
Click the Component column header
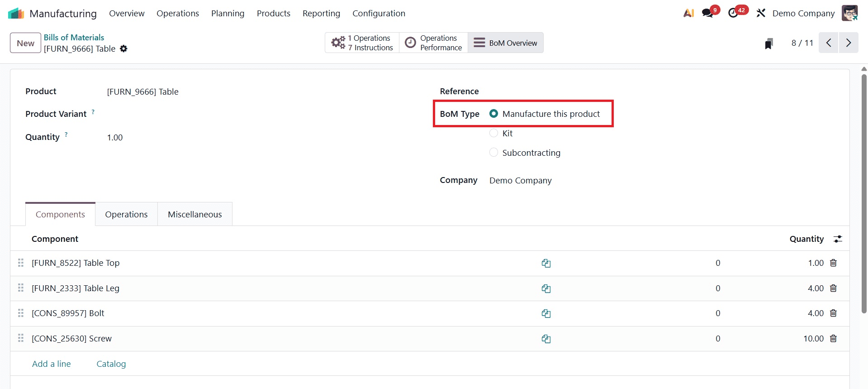click(55, 239)
